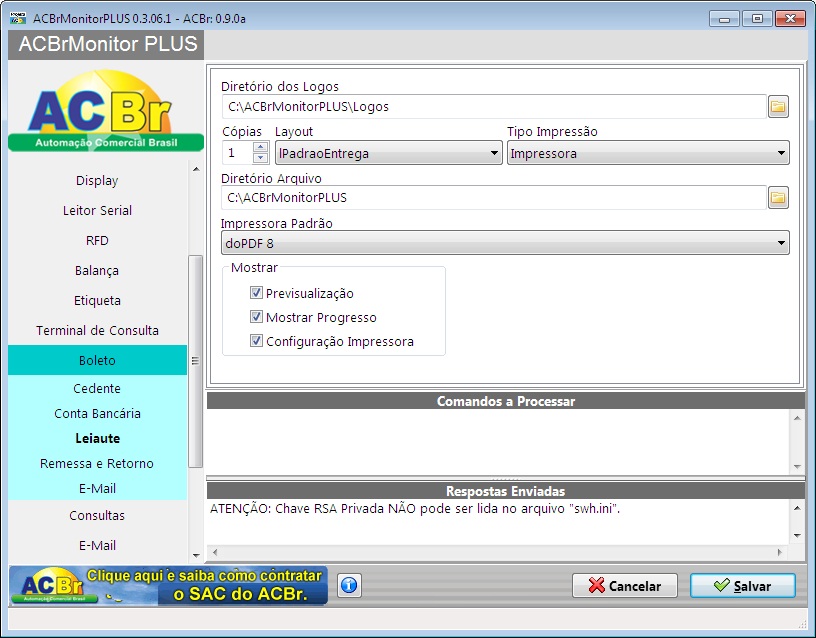Click the sidebar scrollbar thumb

click(196, 361)
